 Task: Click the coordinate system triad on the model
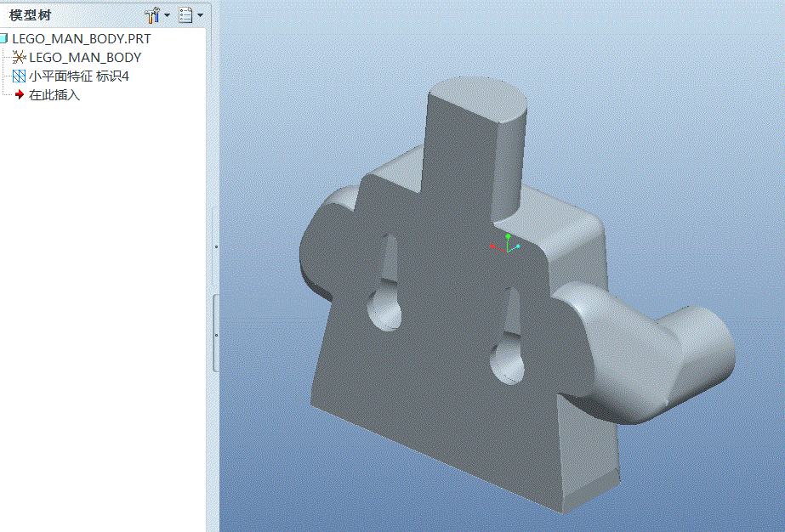coord(506,243)
